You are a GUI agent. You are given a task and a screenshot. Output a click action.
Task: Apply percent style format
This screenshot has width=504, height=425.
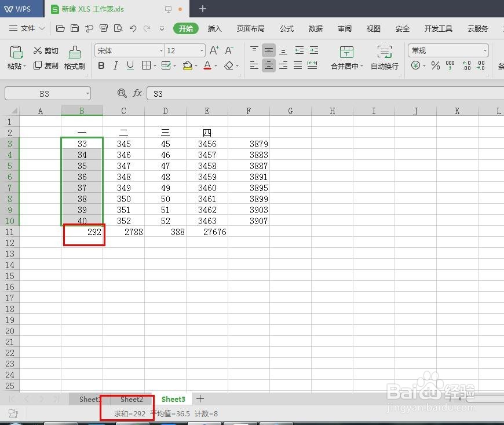tap(436, 65)
